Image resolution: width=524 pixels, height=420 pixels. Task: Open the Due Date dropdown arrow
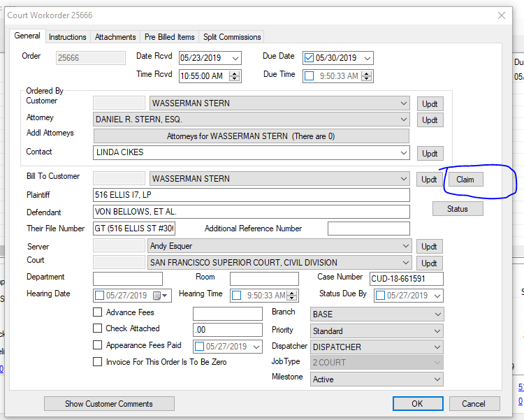pyautogui.click(x=367, y=58)
